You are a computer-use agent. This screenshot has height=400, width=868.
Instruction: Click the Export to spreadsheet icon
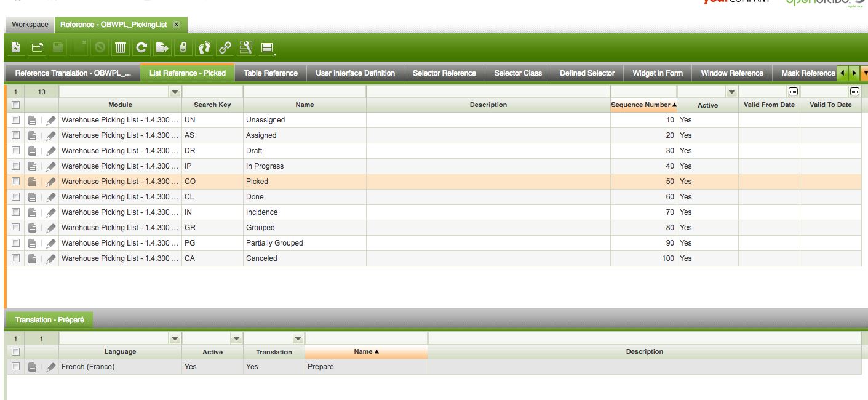pyautogui.click(x=162, y=47)
